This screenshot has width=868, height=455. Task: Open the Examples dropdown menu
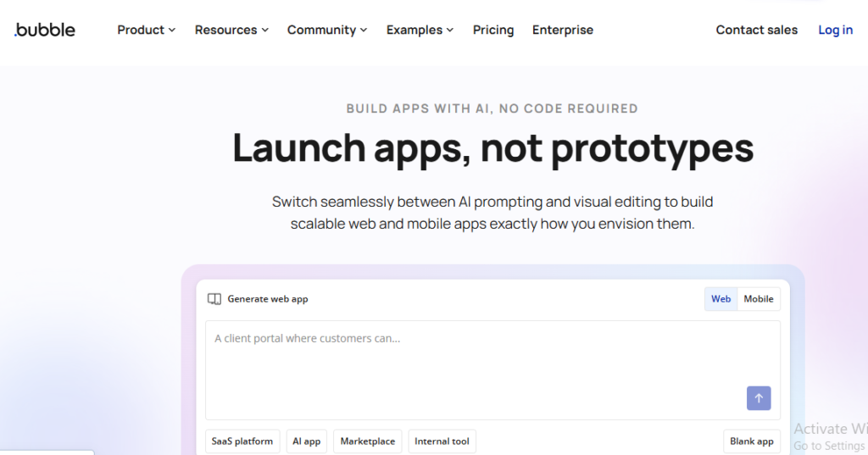pos(420,30)
